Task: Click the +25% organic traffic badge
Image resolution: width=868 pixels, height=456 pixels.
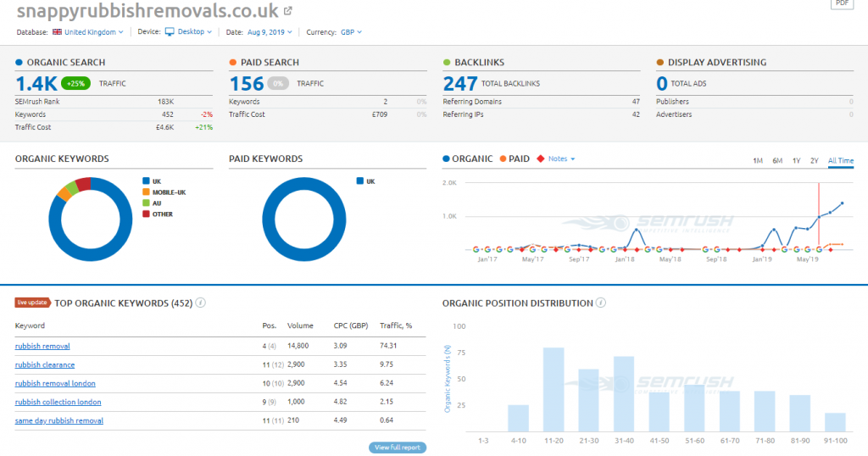Action: [75, 84]
